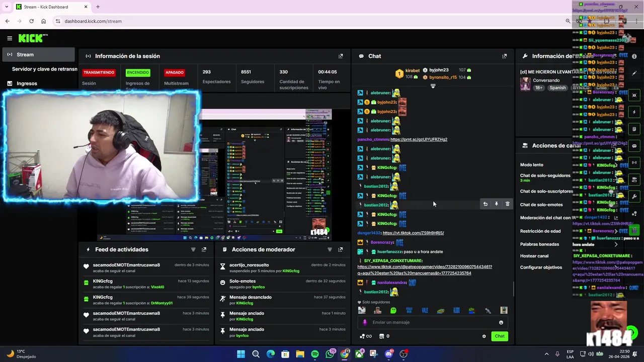Open the tiktok.com/@patopopgamer video link
Image resolution: width=644 pixels, height=362 pixels.
[x=425, y=270]
